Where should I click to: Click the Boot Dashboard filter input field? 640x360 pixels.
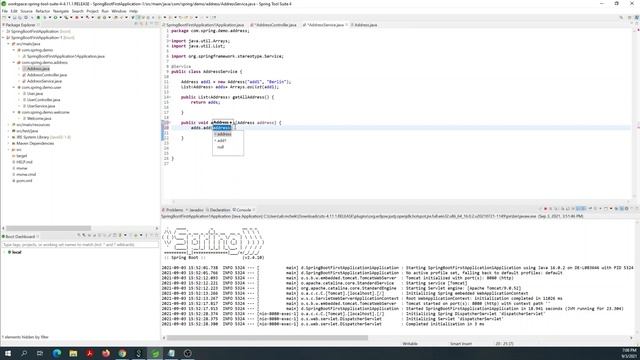pos(80,244)
